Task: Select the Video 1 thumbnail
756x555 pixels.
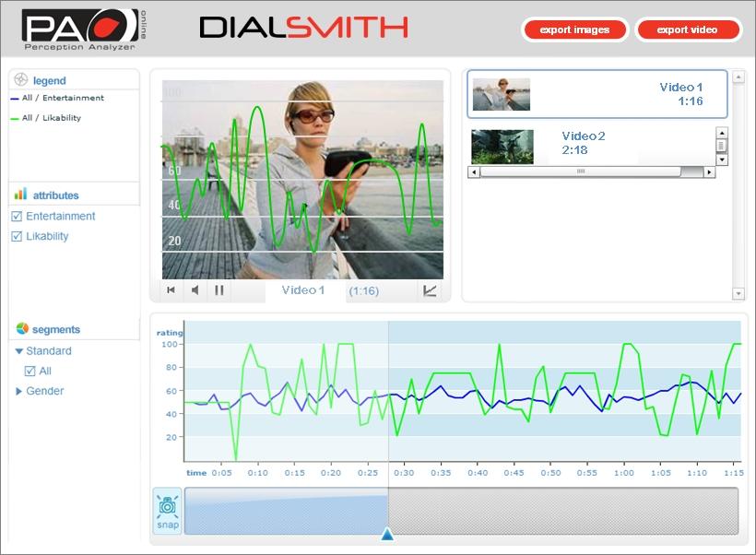Action: point(502,95)
